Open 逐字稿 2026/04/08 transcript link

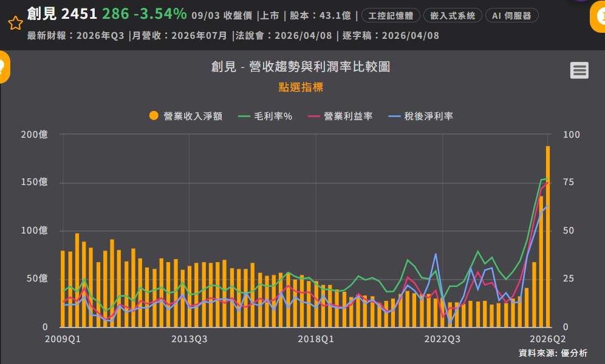(x=391, y=35)
